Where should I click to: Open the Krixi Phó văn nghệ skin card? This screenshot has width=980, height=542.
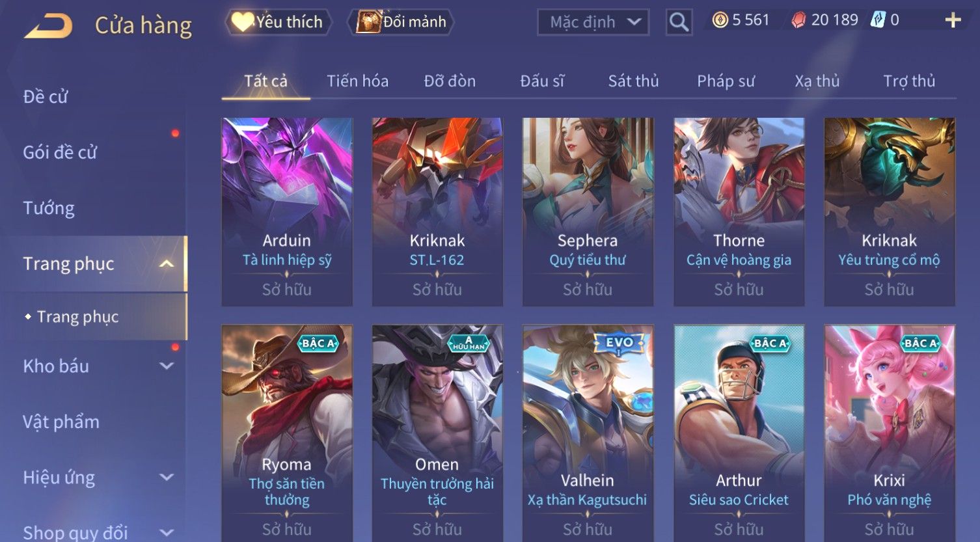(x=890, y=433)
